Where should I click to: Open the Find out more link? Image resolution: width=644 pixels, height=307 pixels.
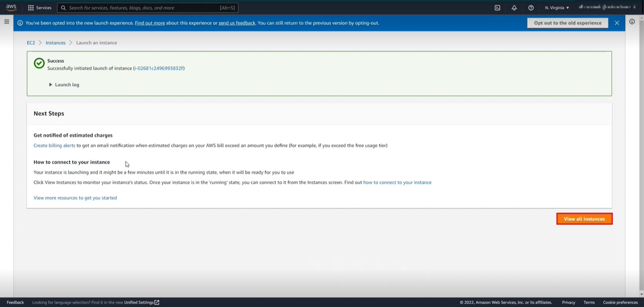[x=150, y=23]
